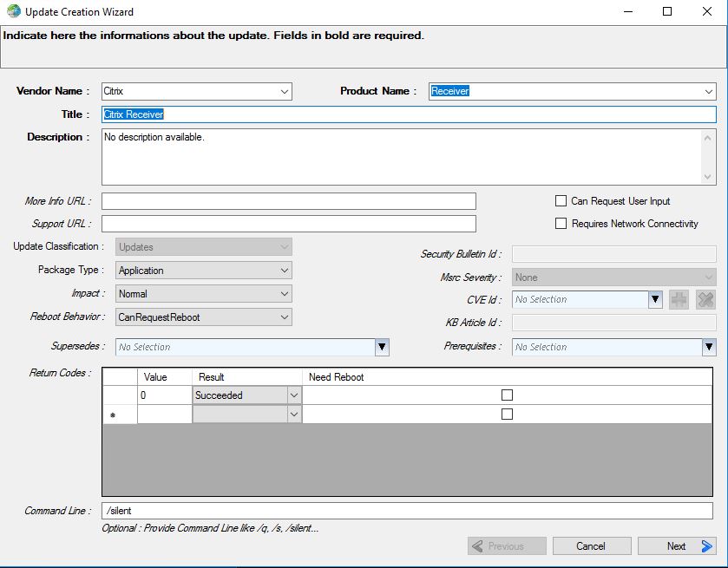Focus the More Info URL field
The width and height of the screenshot is (728, 568).
coord(289,201)
